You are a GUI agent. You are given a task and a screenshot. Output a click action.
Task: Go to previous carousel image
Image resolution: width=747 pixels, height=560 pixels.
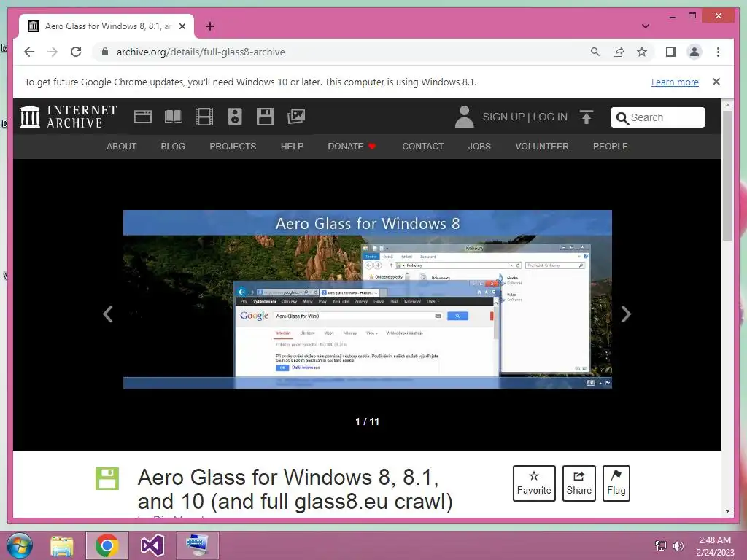tap(108, 314)
